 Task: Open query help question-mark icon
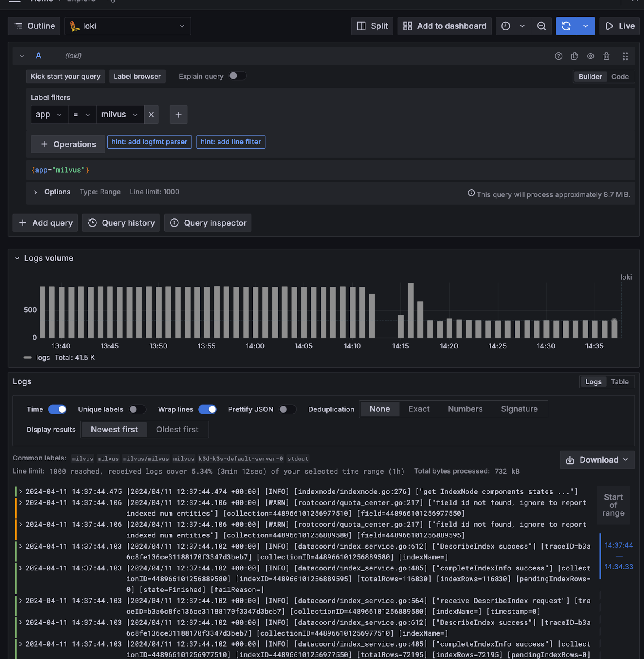(x=558, y=56)
